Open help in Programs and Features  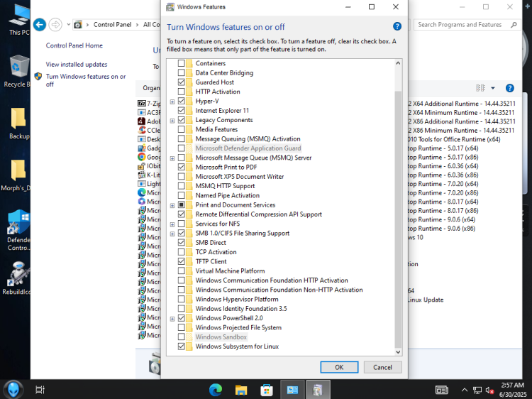pos(509,88)
